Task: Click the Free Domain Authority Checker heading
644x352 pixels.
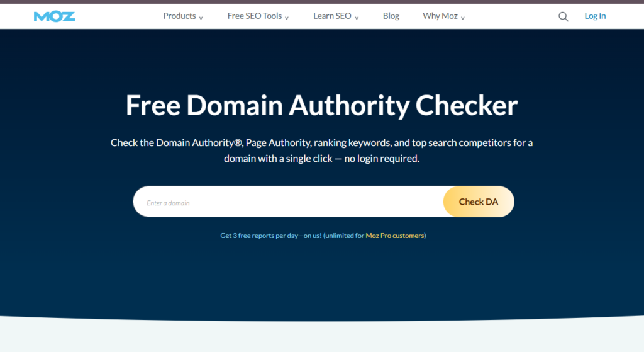Action: click(x=321, y=106)
